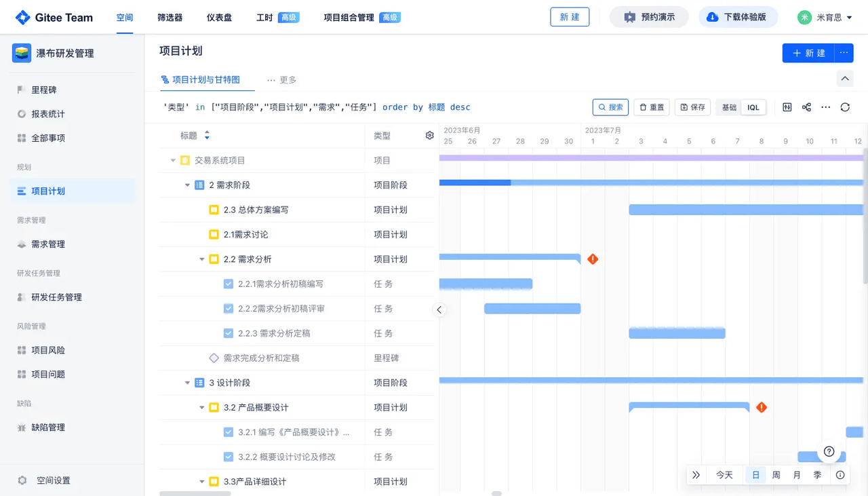868x496 pixels.
Task: Click the 搜索 button
Action: (x=610, y=107)
